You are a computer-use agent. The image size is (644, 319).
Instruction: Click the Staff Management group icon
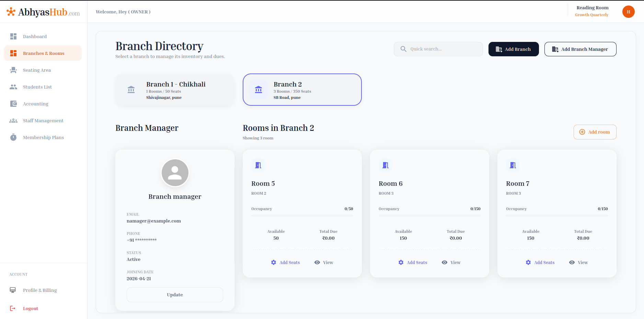(x=13, y=121)
